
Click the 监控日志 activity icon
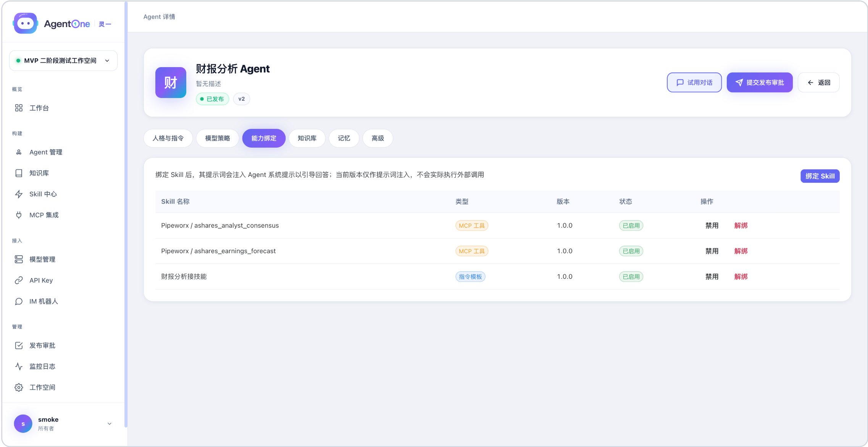pyautogui.click(x=19, y=367)
